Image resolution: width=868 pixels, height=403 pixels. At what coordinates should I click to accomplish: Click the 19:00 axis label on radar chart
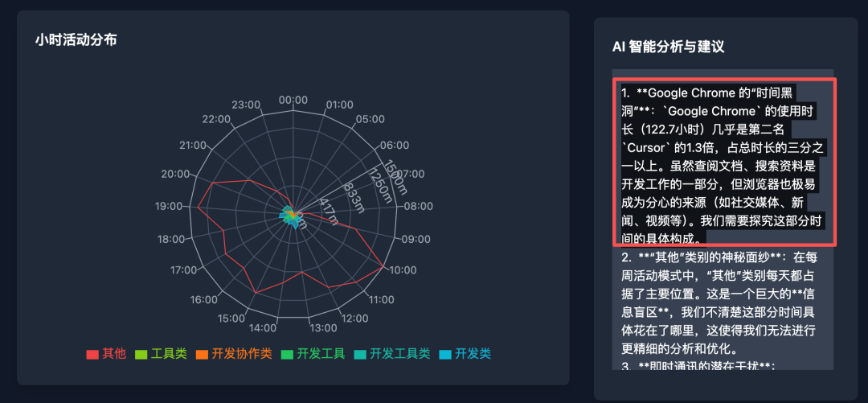point(169,206)
